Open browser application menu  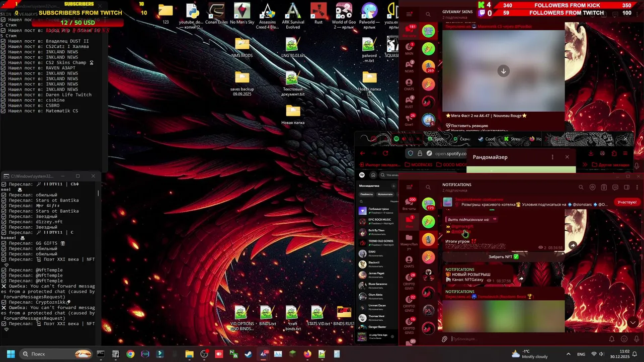coord(626,153)
